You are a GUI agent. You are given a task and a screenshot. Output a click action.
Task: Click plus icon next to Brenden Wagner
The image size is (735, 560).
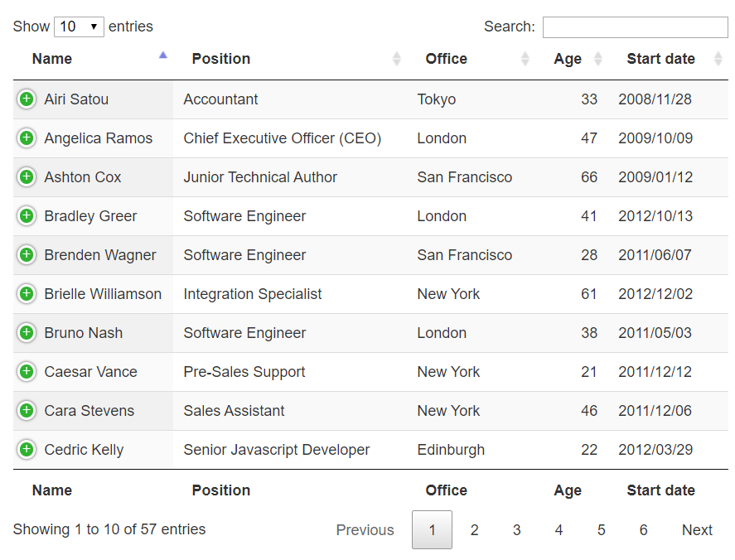coord(27,255)
